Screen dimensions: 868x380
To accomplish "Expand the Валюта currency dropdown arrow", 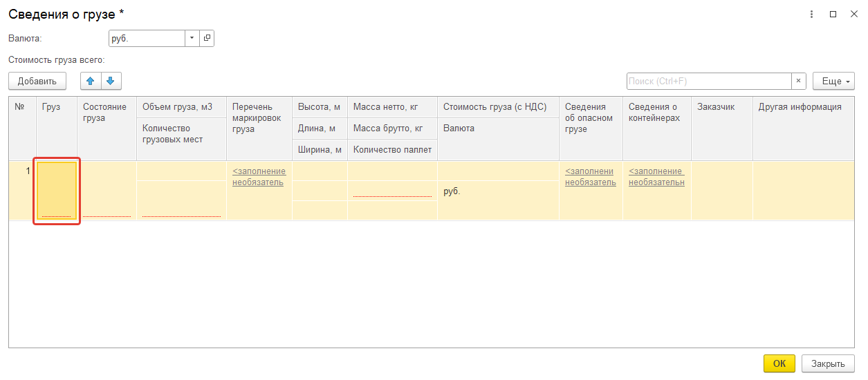I will point(192,39).
